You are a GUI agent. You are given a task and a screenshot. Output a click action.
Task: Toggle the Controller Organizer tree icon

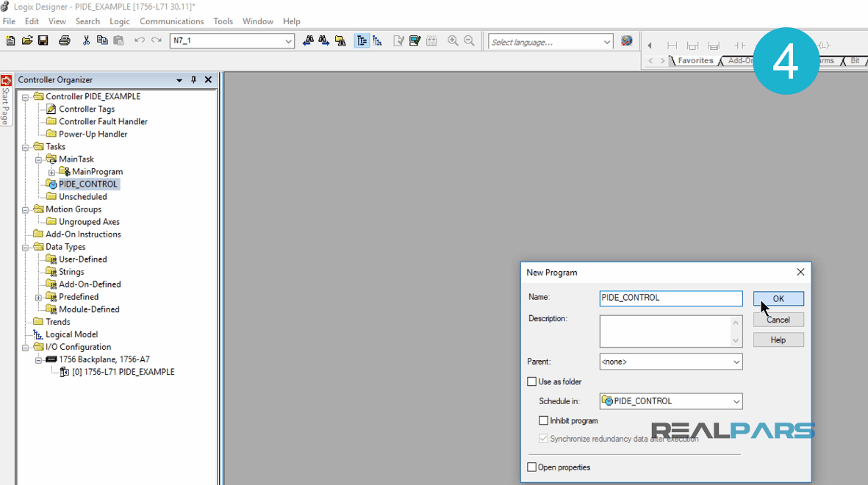tap(362, 40)
